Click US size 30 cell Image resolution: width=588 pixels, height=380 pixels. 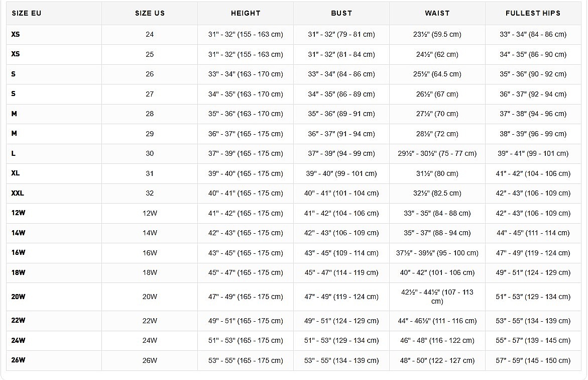(x=150, y=153)
